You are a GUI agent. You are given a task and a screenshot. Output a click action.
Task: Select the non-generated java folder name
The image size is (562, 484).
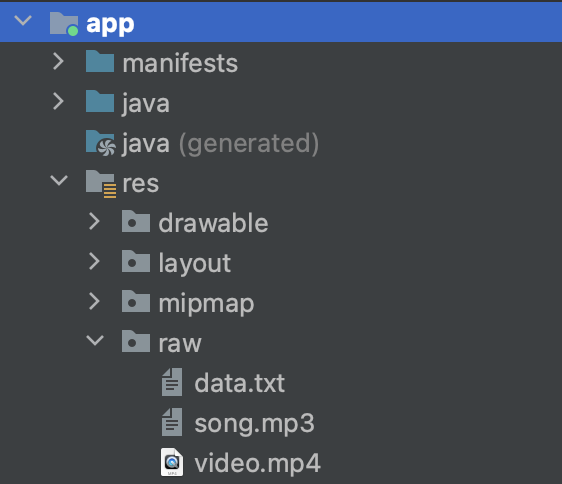pyautogui.click(x=146, y=104)
